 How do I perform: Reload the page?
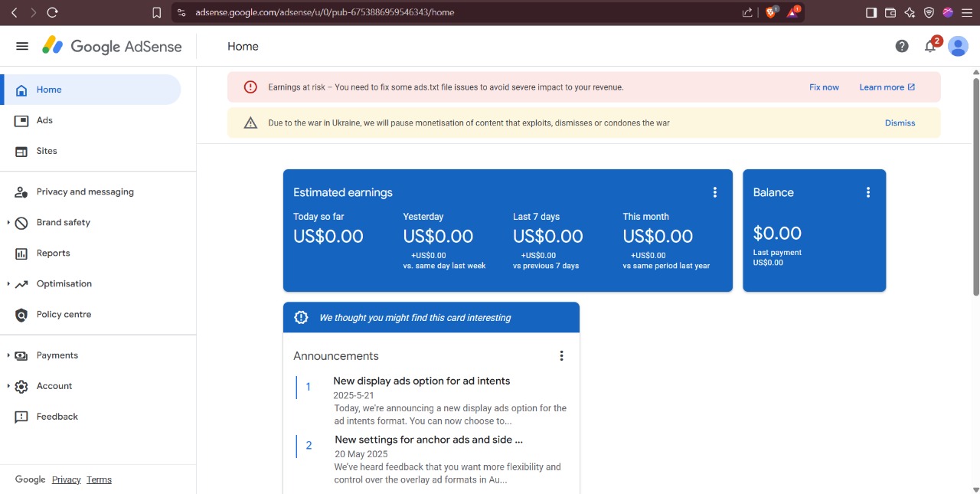(52, 12)
